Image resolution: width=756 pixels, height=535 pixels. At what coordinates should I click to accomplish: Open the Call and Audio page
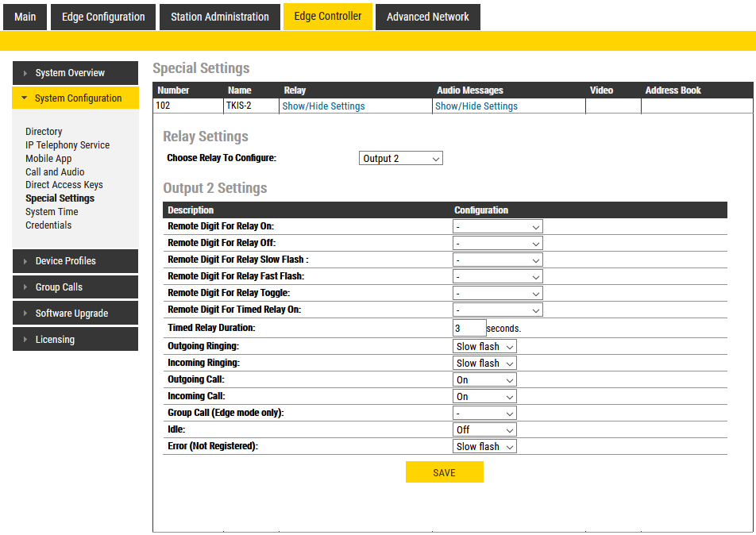pyautogui.click(x=54, y=172)
